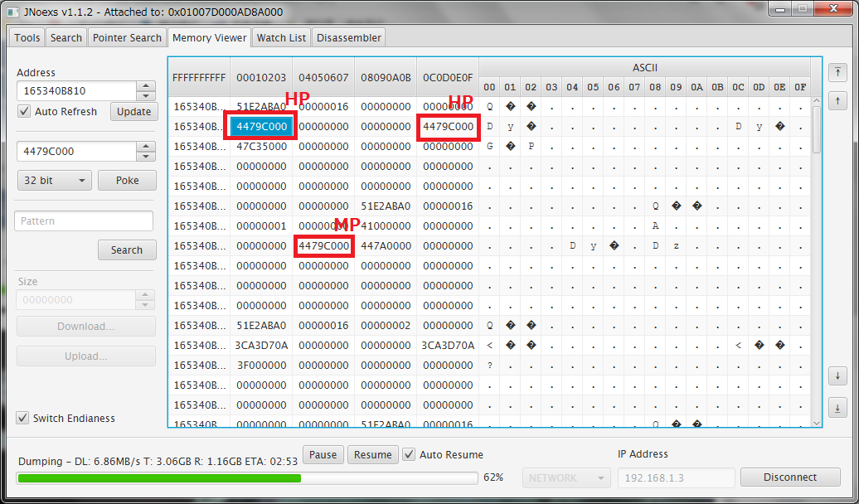The image size is (859, 504).
Task: Pause the memory dump
Action: click(323, 455)
